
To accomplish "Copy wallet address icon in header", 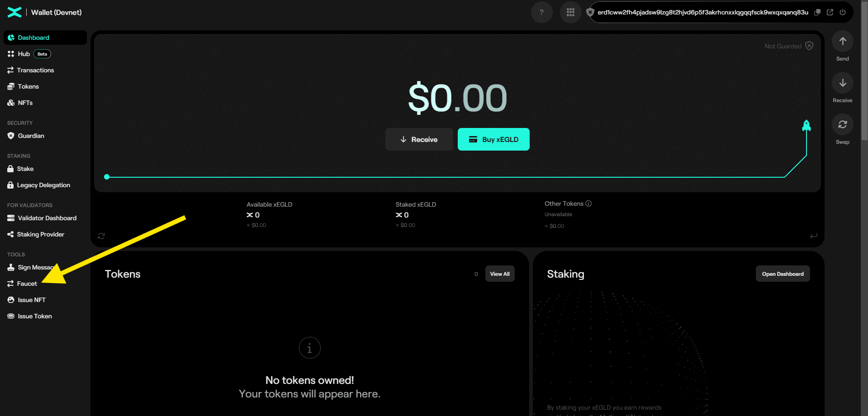I will coord(817,12).
